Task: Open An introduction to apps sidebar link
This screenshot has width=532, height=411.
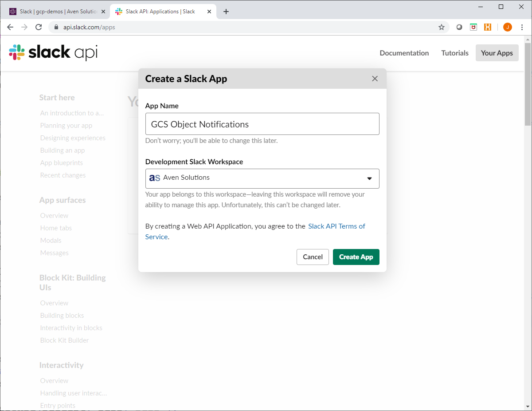Action: (72, 113)
